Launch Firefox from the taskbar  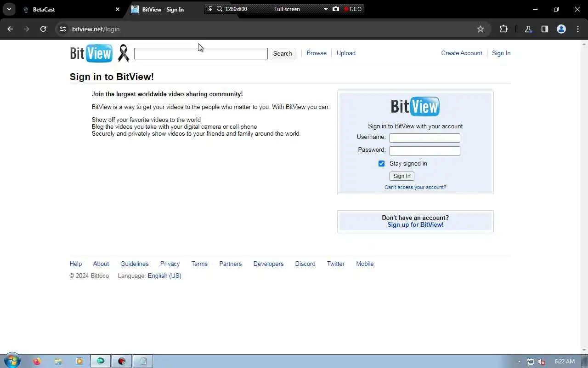(37, 361)
